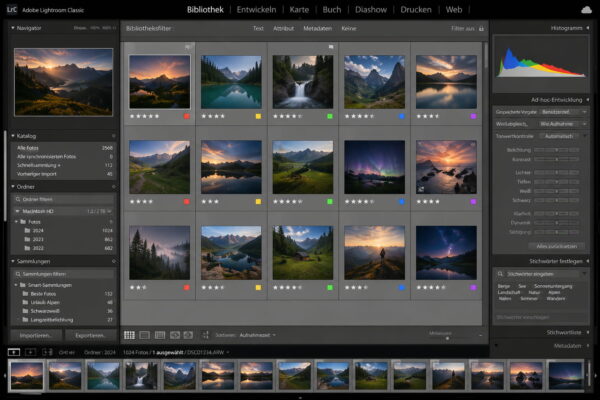Open the Gespeicherte Vorgabe dropdown

coord(563,112)
